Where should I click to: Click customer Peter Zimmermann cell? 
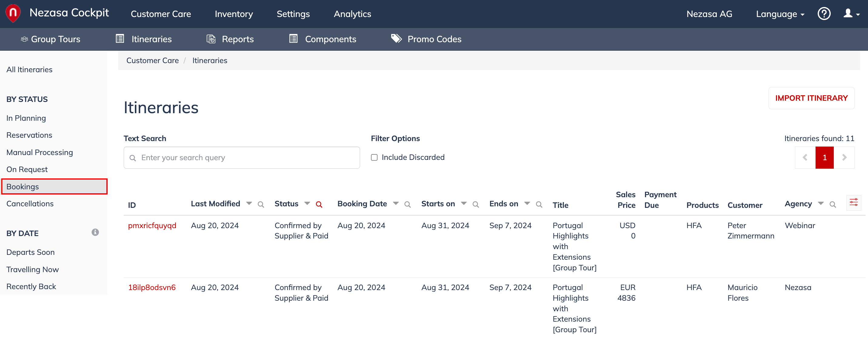(751, 231)
